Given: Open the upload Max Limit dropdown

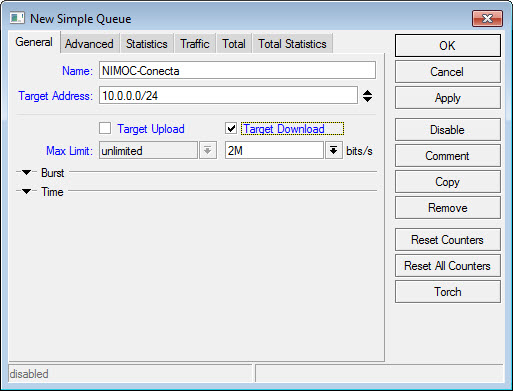Looking at the screenshot, I should click(208, 151).
